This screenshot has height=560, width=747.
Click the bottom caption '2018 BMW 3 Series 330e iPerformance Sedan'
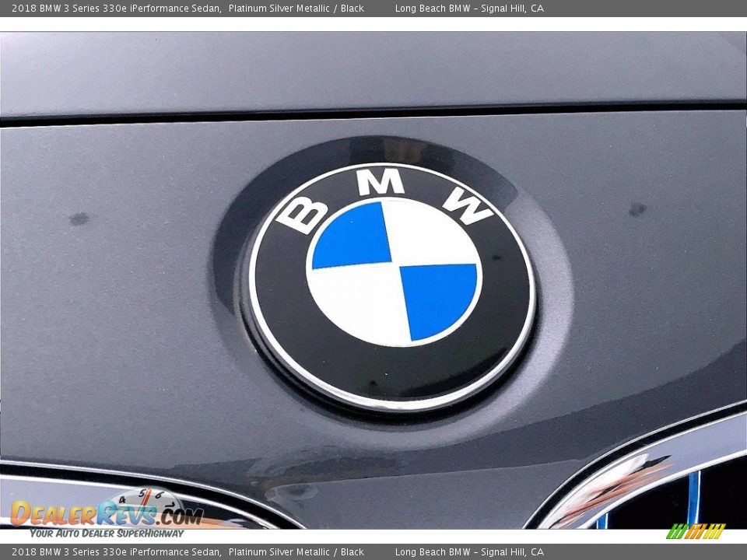(116, 552)
